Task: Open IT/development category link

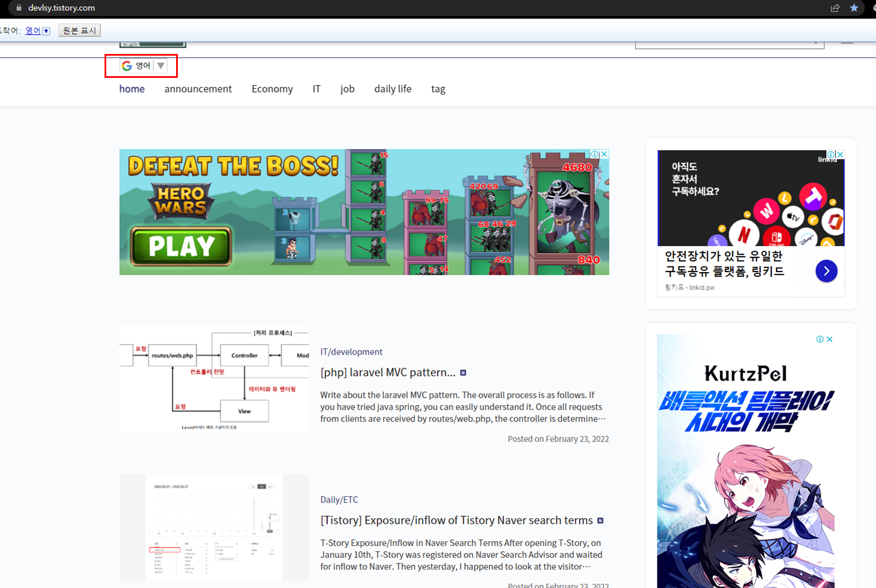Action: point(351,352)
